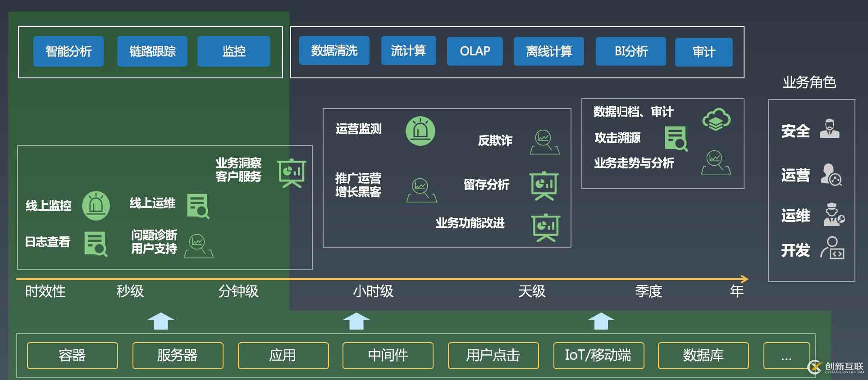Viewport: 868px width, 380px height.
Task: Click the 时效性 axis label
Action: click(x=46, y=292)
